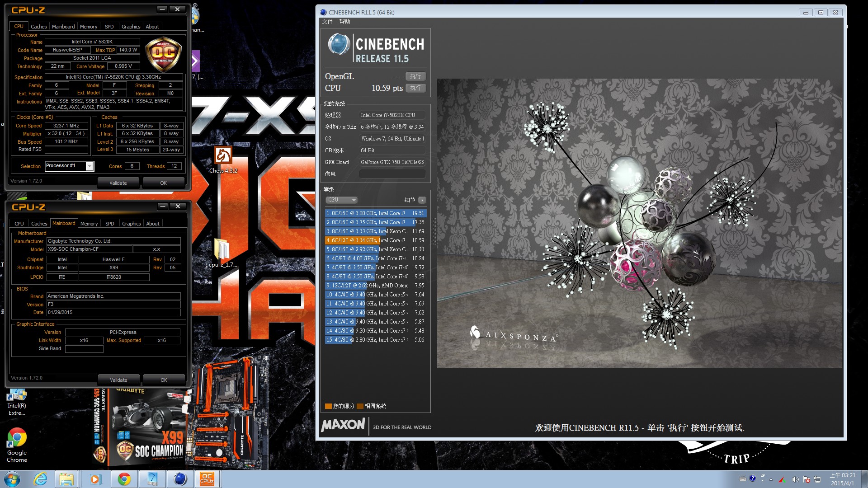Click the Show Desktop button
This screenshot has width=868, height=488.
click(864, 479)
